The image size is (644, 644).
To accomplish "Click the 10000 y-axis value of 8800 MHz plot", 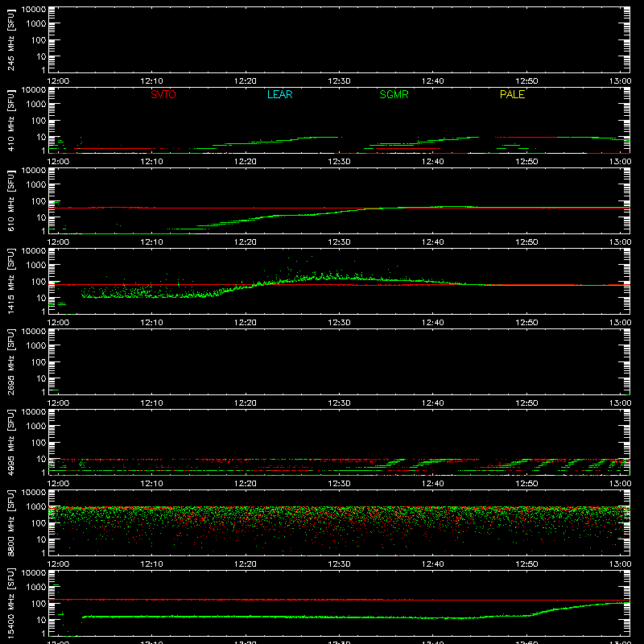I will coord(34,493).
